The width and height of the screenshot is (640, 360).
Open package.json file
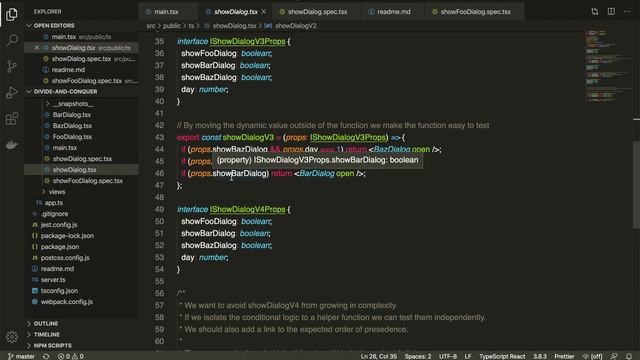click(x=60, y=247)
